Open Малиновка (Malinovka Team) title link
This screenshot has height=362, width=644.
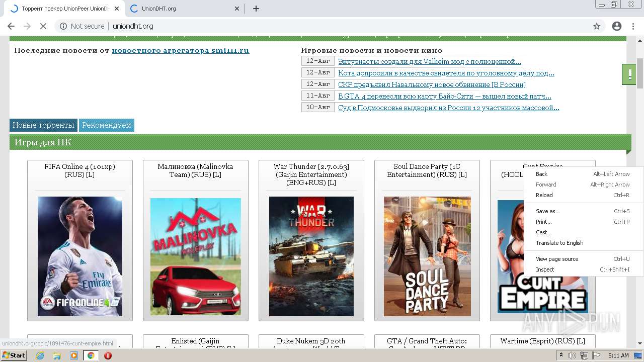click(195, 170)
